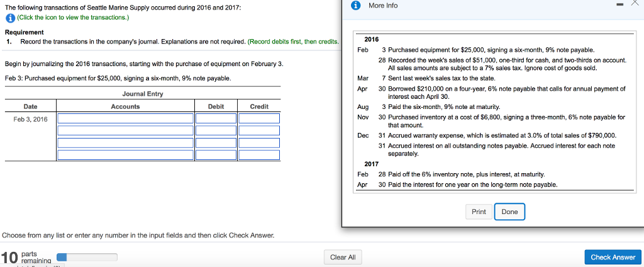Click the Debit column header
The image size is (644, 267).
216,106
